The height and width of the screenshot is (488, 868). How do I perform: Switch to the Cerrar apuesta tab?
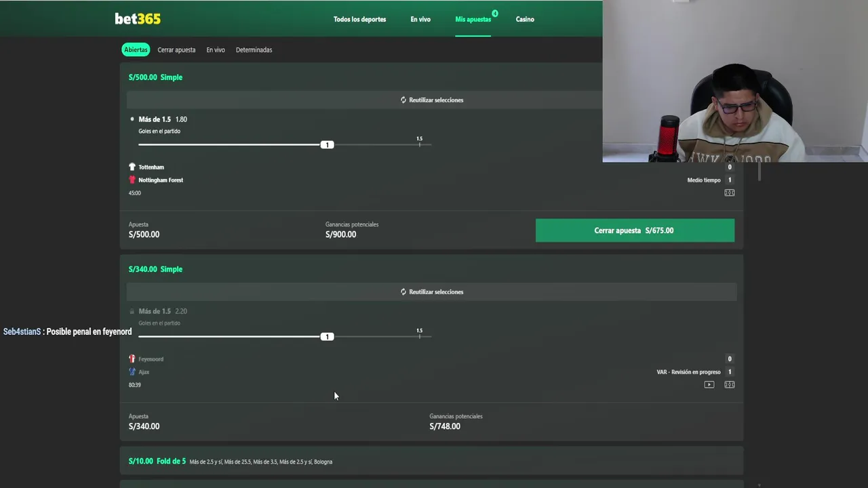coord(176,49)
